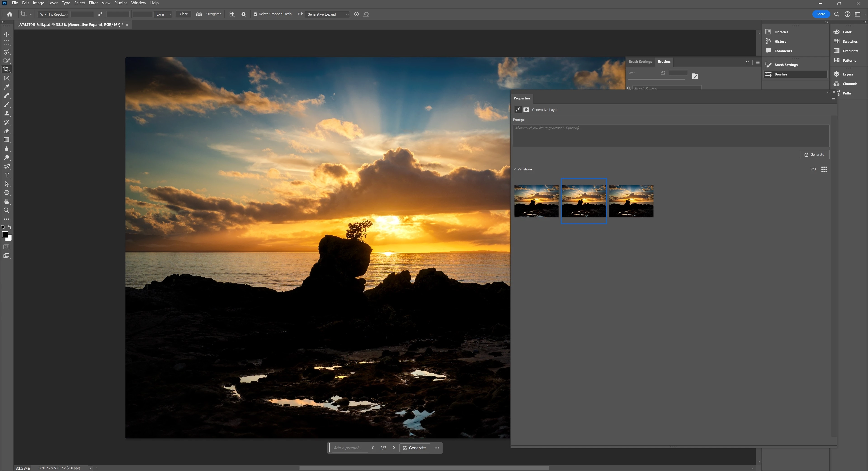This screenshot has height=471, width=868.
Task: Select the Clone Stamp tool
Action: [6, 113]
